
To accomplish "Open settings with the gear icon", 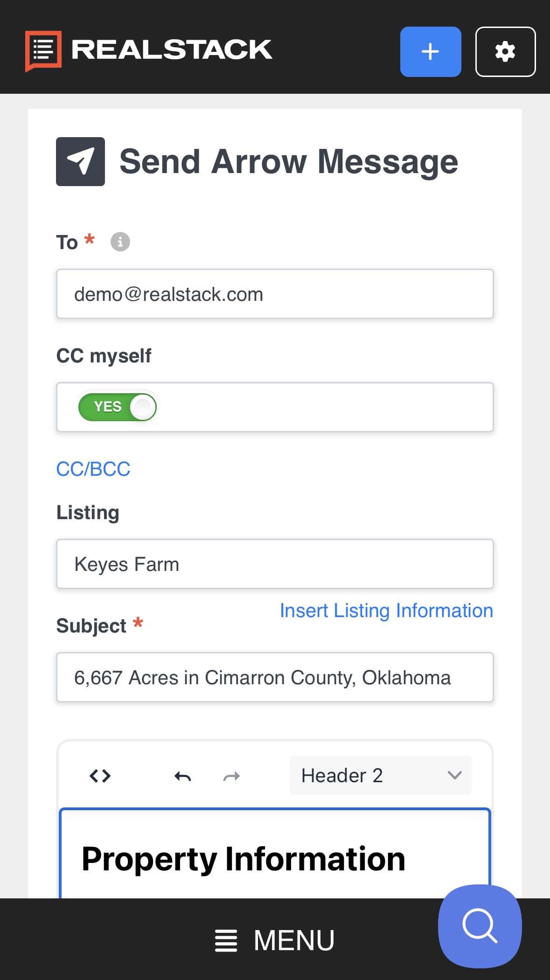I will tap(505, 52).
